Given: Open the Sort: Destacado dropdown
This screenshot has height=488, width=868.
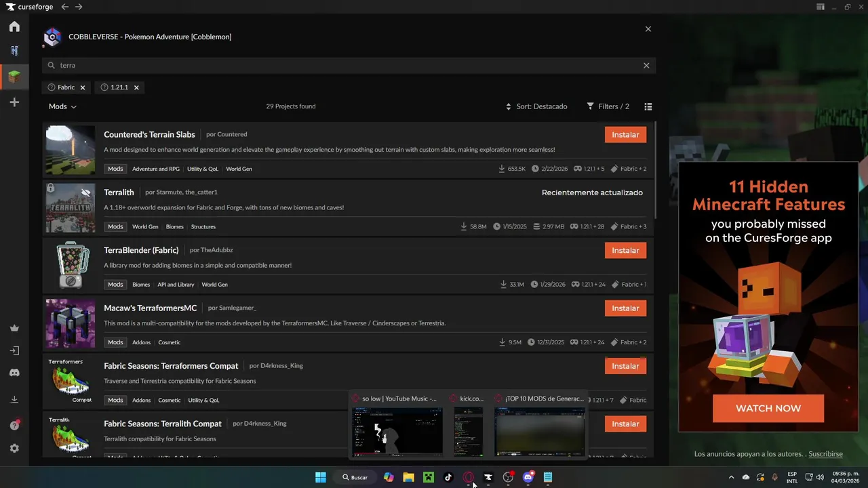Looking at the screenshot, I should [536, 106].
